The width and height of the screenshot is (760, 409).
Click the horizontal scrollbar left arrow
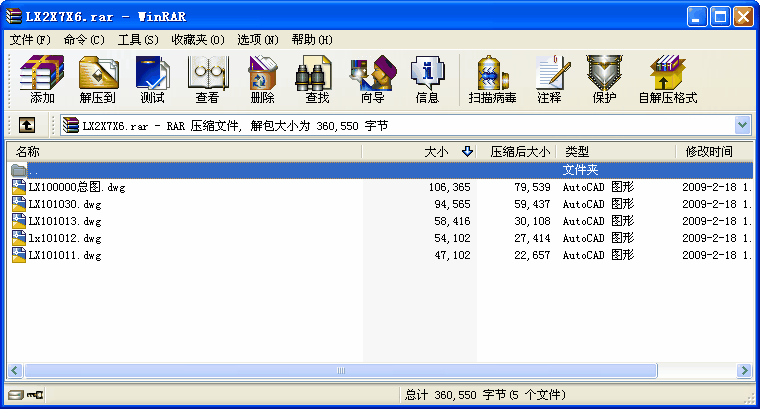15,371
